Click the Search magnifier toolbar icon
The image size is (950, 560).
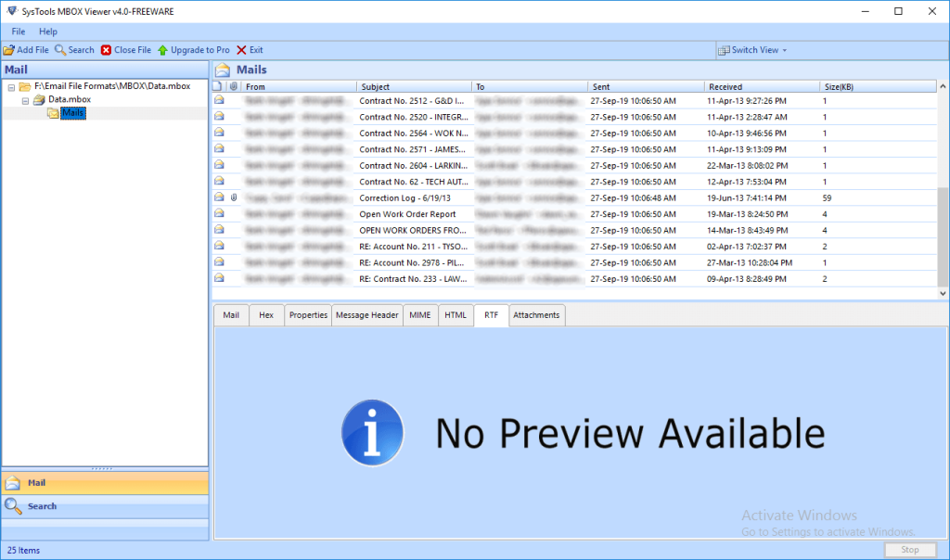pyautogui.click(x=60, y=50)
